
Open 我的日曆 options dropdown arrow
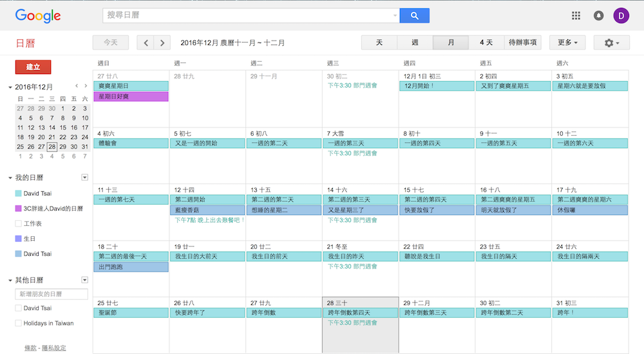click(84, 177)
